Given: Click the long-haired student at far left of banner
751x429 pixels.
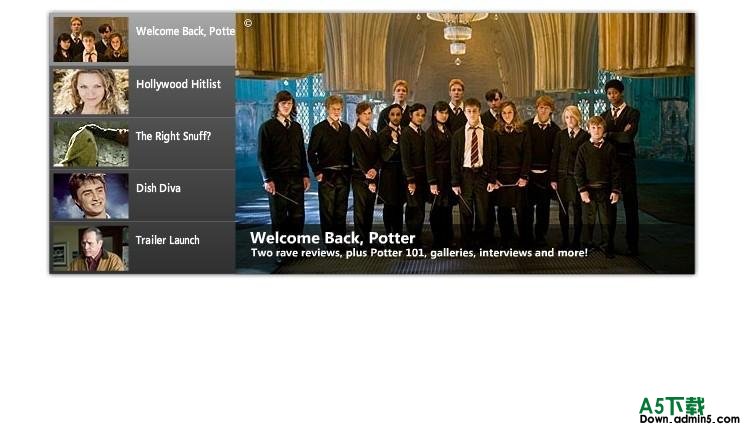Looking at the screenshot, I should [284, 163].
